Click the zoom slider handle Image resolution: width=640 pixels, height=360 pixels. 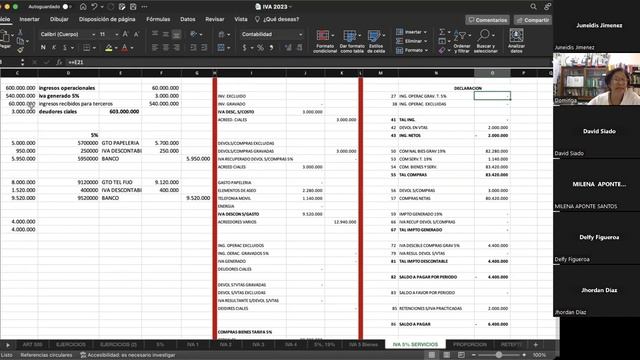point(499,355)
